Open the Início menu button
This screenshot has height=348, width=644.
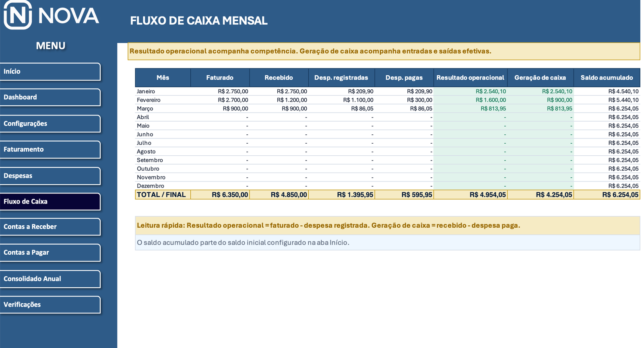[50, 72]
